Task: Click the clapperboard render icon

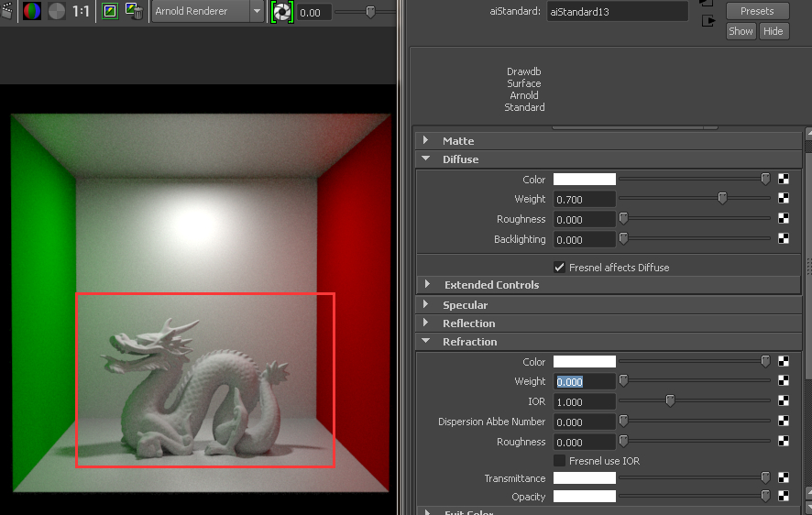Action: click(6, 11)
